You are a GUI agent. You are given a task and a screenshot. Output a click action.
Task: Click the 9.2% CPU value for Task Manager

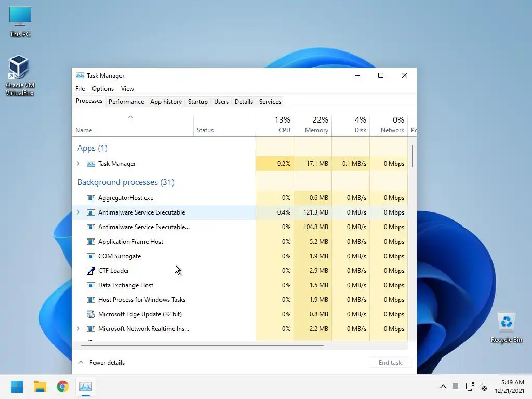pos(284,164)
